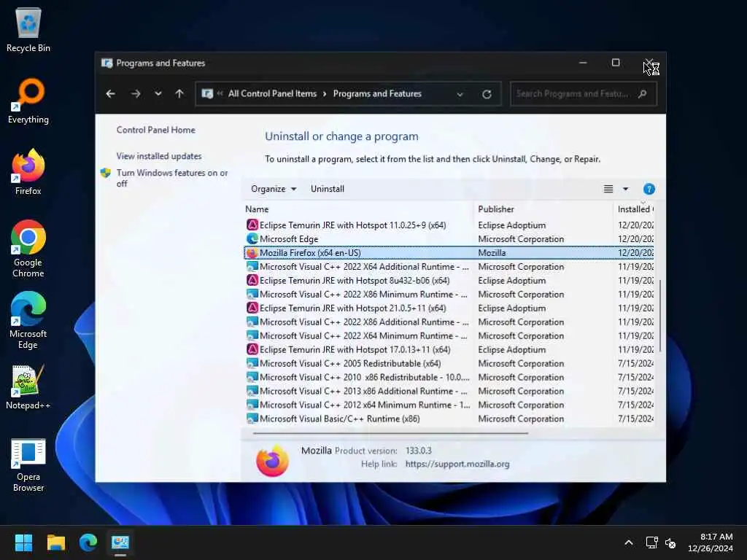The image size is (747, 560).
Task: Click Control Panel taskbar button
Action: pyautogui.click(x=120, y=542)
